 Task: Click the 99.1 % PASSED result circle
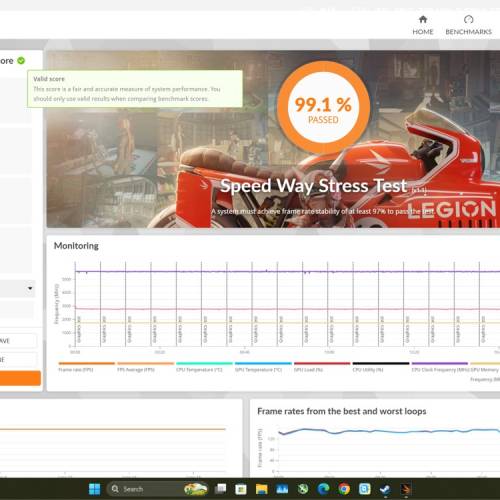coord(323,107)
